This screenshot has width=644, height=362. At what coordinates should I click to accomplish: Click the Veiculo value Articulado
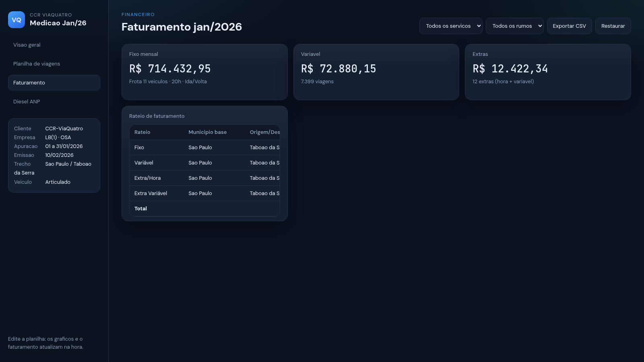point(58,182)
